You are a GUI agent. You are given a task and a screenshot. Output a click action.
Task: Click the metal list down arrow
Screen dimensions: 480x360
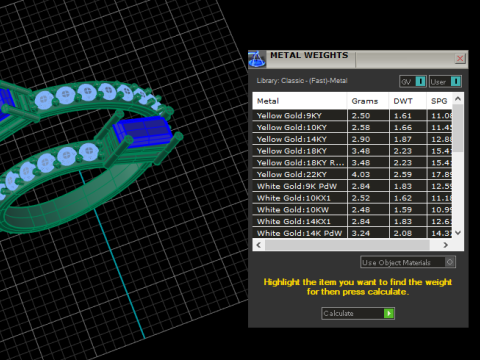click(x=458, y=233)
